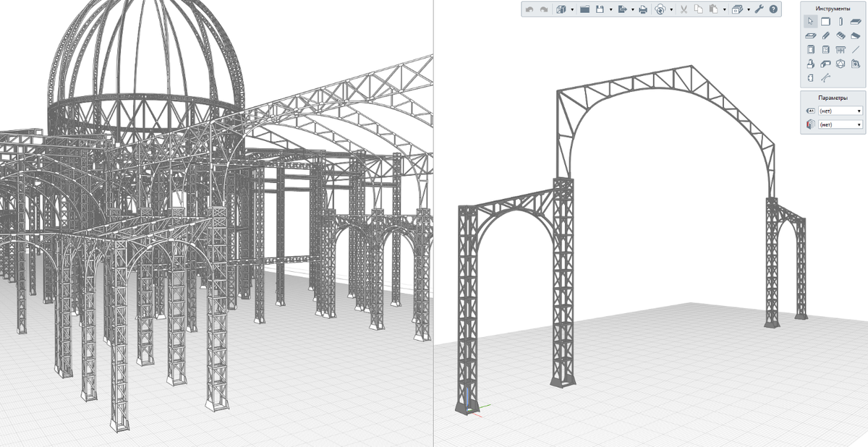
Task: Expand the cloud sync dropdown arrow
Action: point(671,9)
